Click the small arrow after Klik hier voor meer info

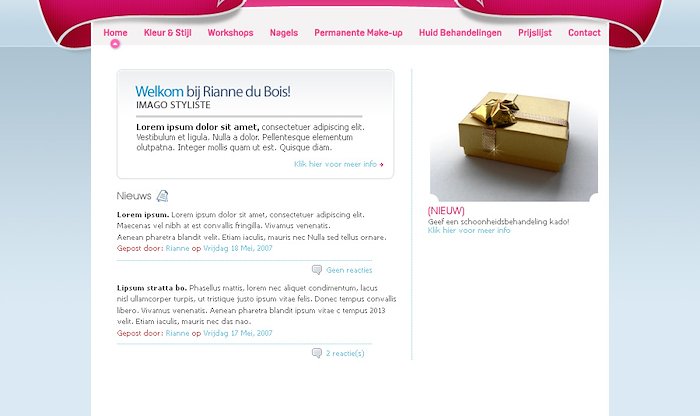click(x=381, y=165)
